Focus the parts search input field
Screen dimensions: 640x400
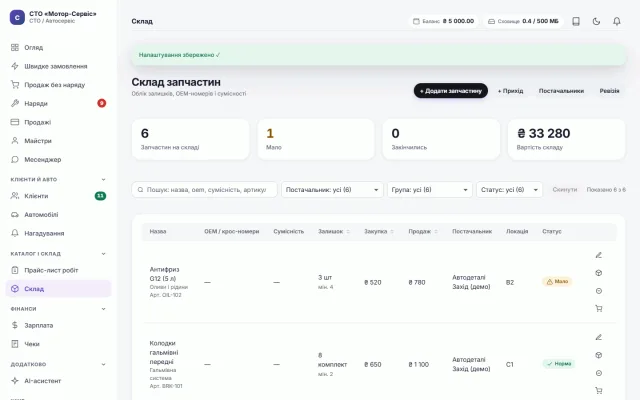click(x=204, y=190)
